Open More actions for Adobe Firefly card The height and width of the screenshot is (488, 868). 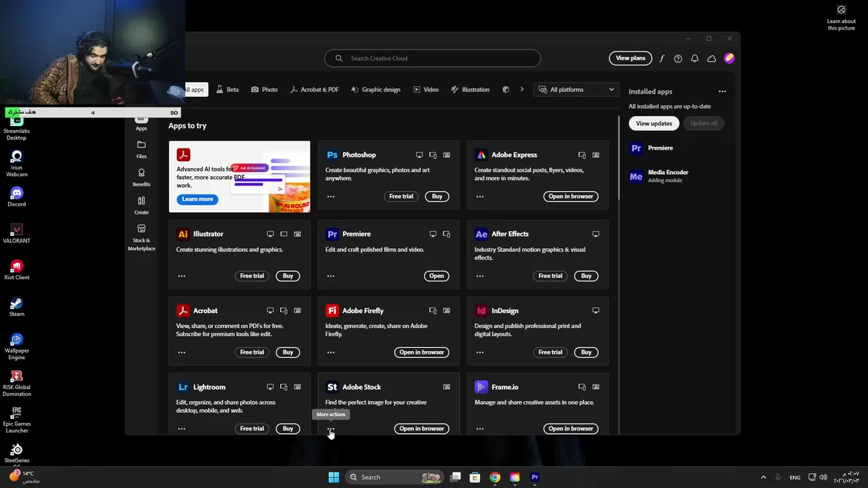coord(331,352)
